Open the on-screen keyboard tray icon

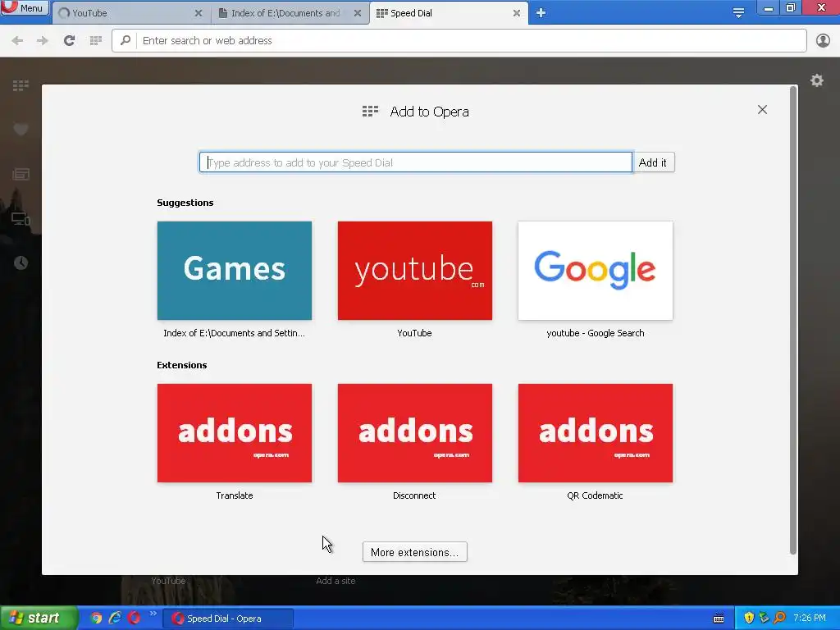pyautogui.click(x=719, y=619)
